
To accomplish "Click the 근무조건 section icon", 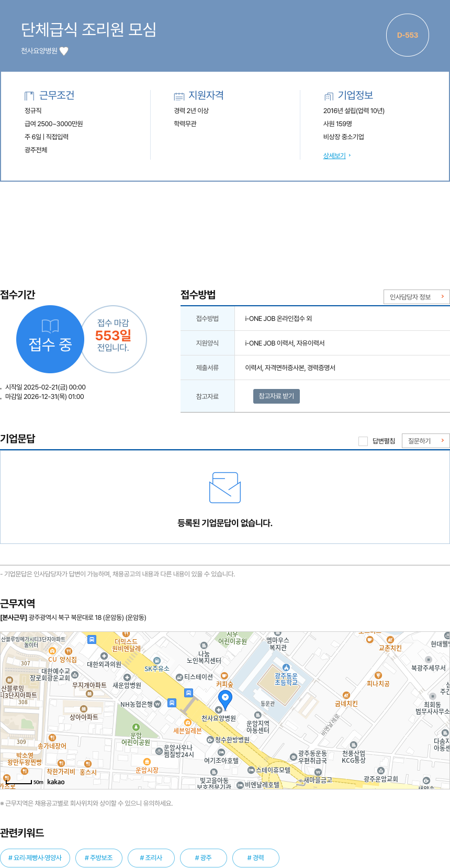I will click(x=29, y=96).
